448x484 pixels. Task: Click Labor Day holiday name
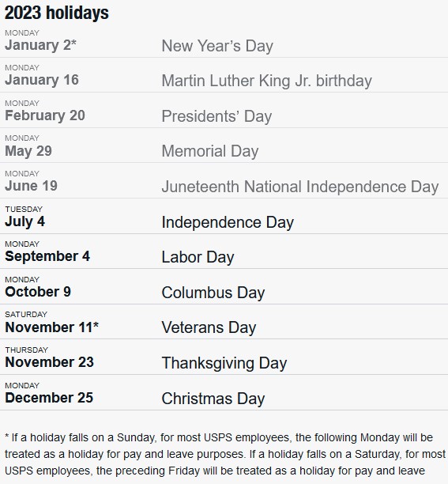[198, 258]
